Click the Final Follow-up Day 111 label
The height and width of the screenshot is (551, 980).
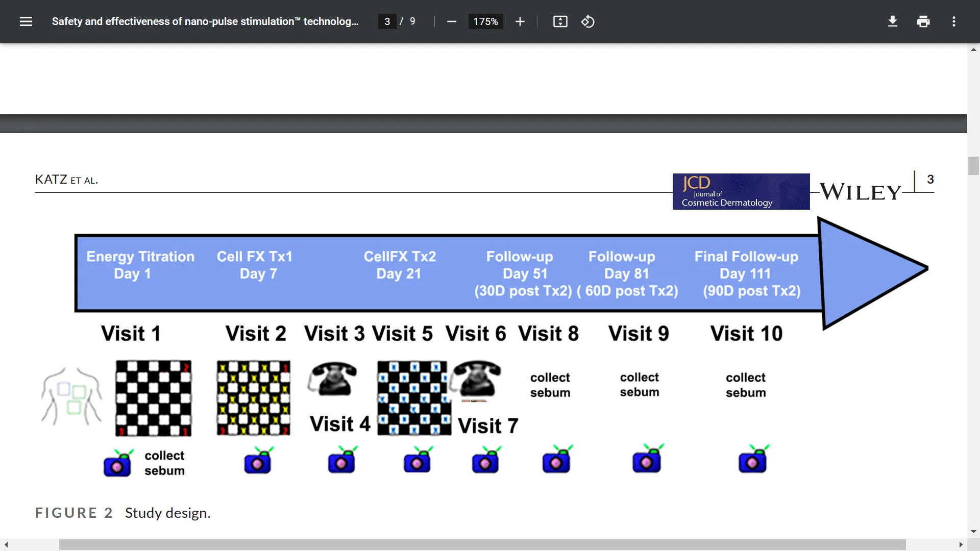point(747,273)
